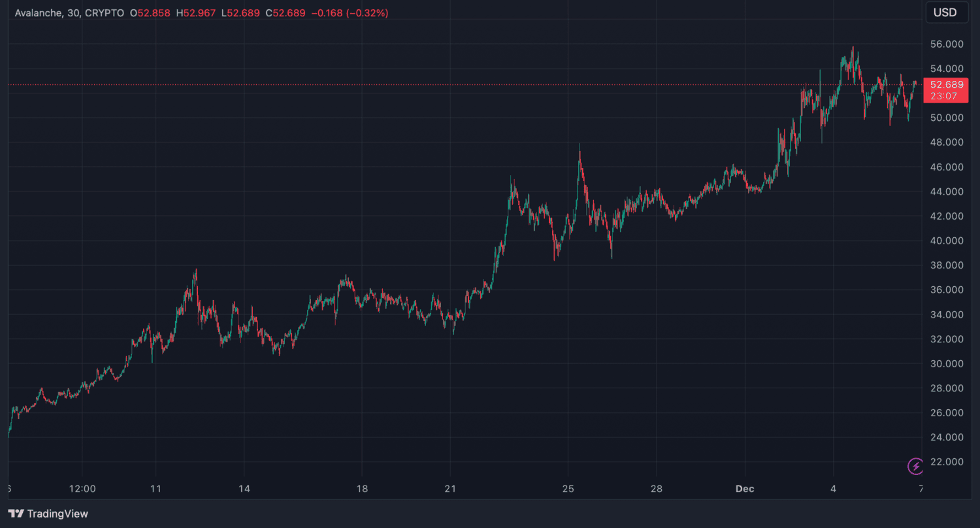This screenshot has height=528, width=980.
Task: Select the 12:00 label on time axis
Action: point(82,489)
